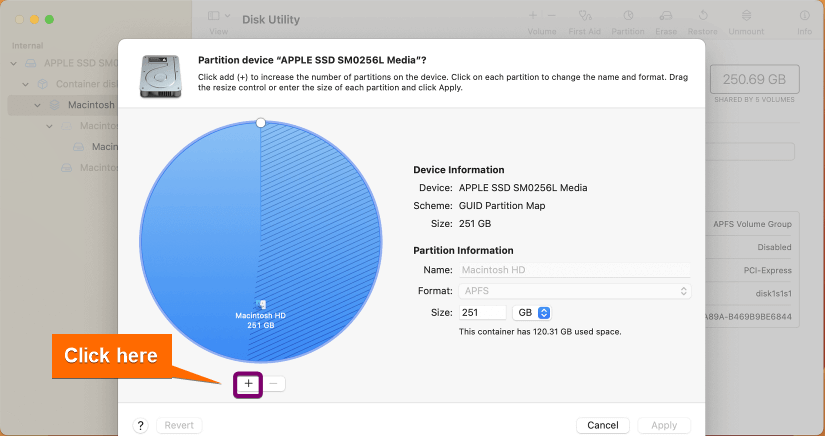Open the GB size unit dropdown
Image resolution: width=825 pixels, height=436 pixels.
(x=531, y=312)
